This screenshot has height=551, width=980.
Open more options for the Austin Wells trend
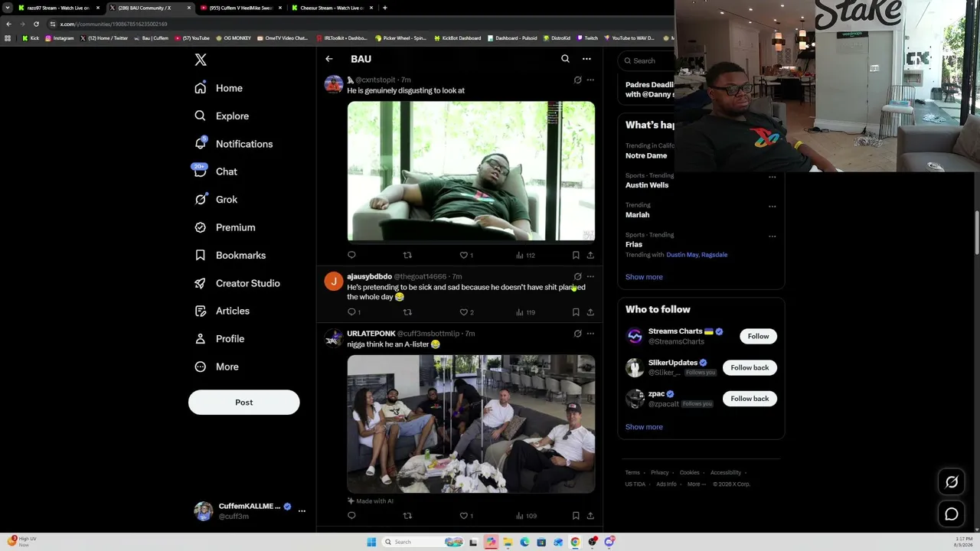(772, 177)
